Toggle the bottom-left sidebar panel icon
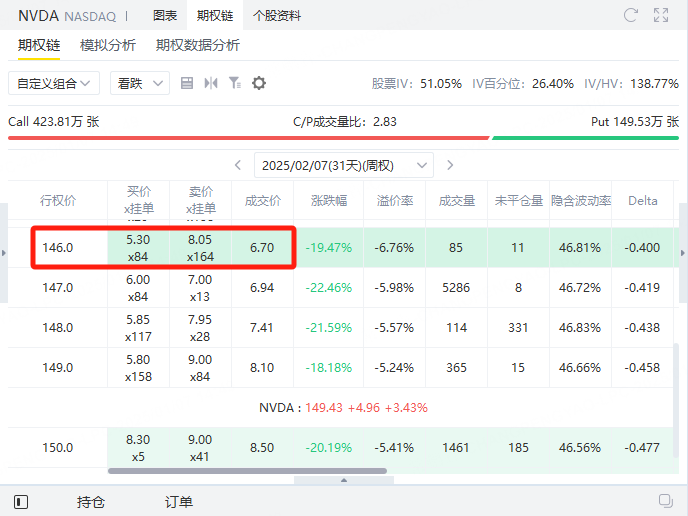Image resolution: width=688 pixels, height=516 pixels. click(x=21, y=502)
